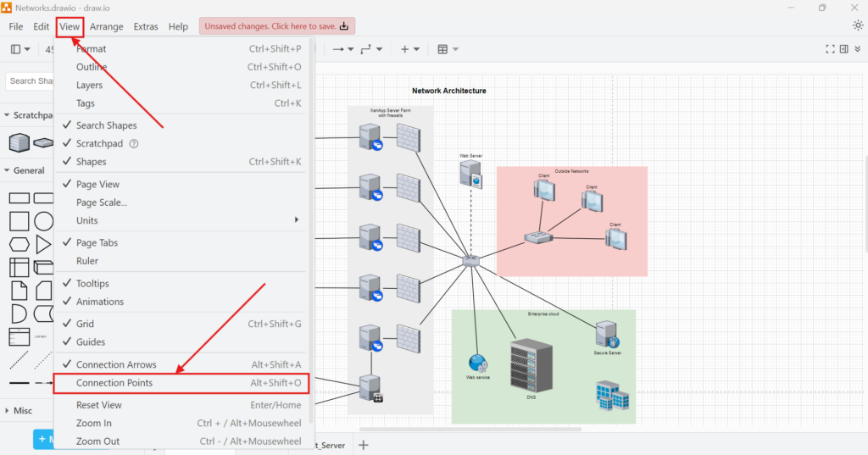Collapse the toolbar with double-chevron icon

point(858,49)
